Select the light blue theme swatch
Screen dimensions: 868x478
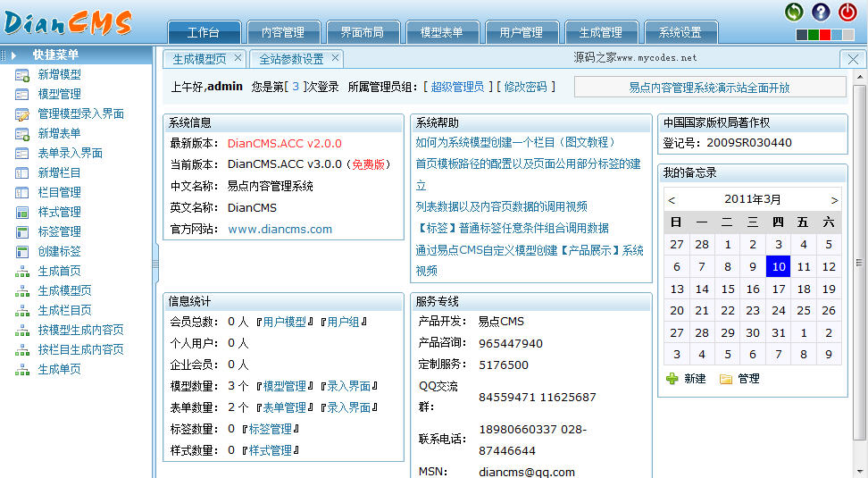point(837,35)
